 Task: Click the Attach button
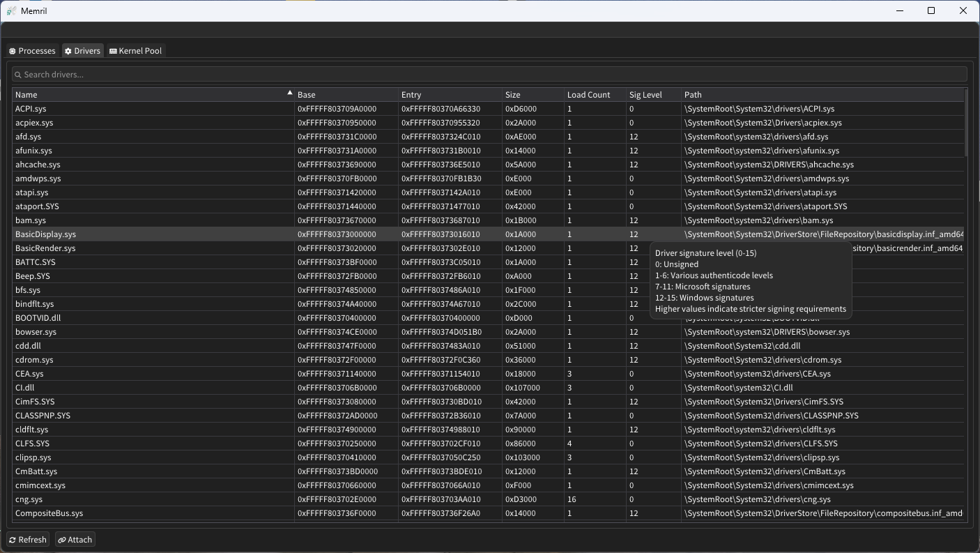pos(75,540)
